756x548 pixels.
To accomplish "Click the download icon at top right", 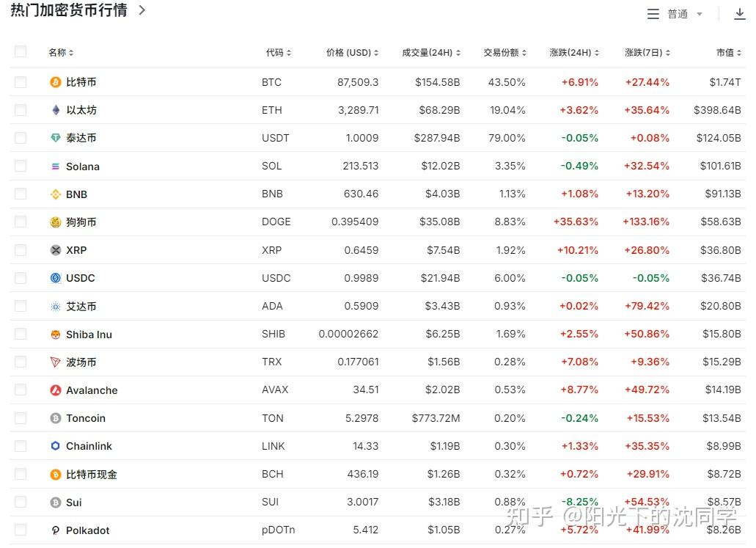I will 740,14.
